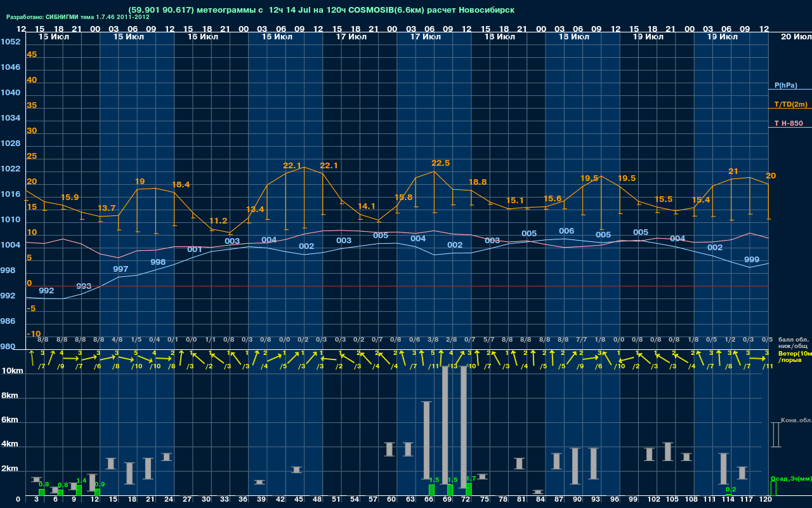This screenshot has height=508, width=812.
Task: Click the 14.1 temperature label
Action: [x=366, y=206]
